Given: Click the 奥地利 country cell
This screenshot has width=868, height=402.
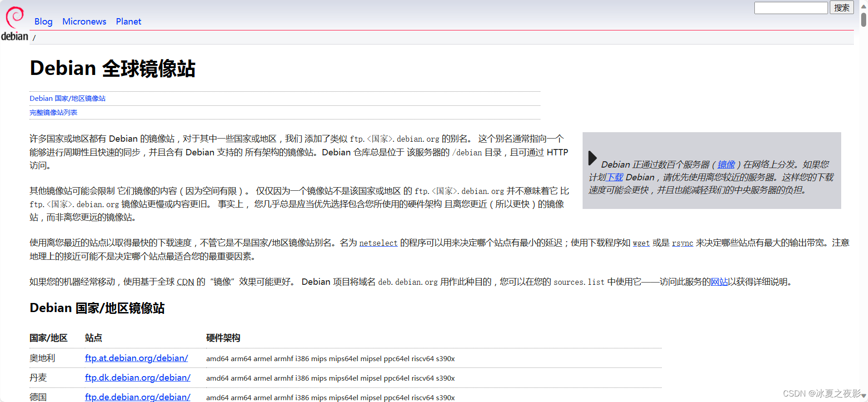Looking at the screenshot, I should [42, 358].
